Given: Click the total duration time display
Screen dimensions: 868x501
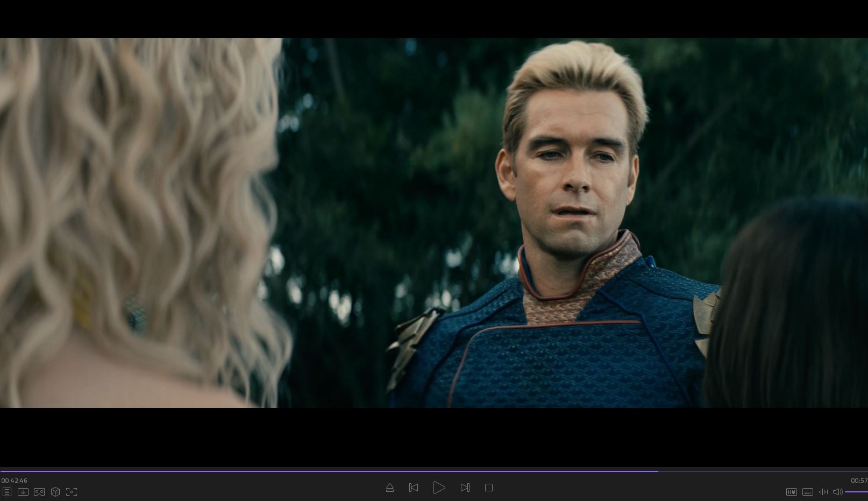Looking at the screenshot, I should pyautogui.click(x=859, y=481).
